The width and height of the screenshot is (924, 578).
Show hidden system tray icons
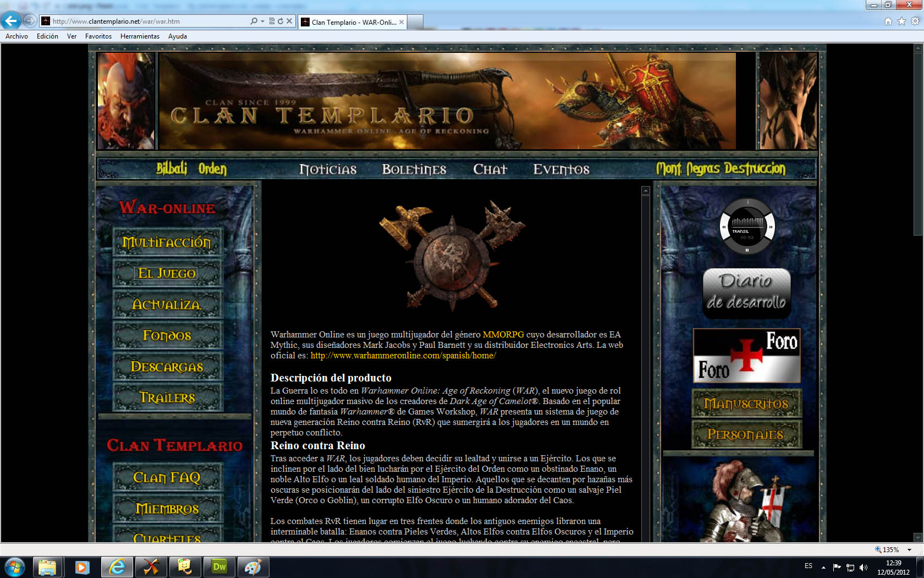click(823, 567)
